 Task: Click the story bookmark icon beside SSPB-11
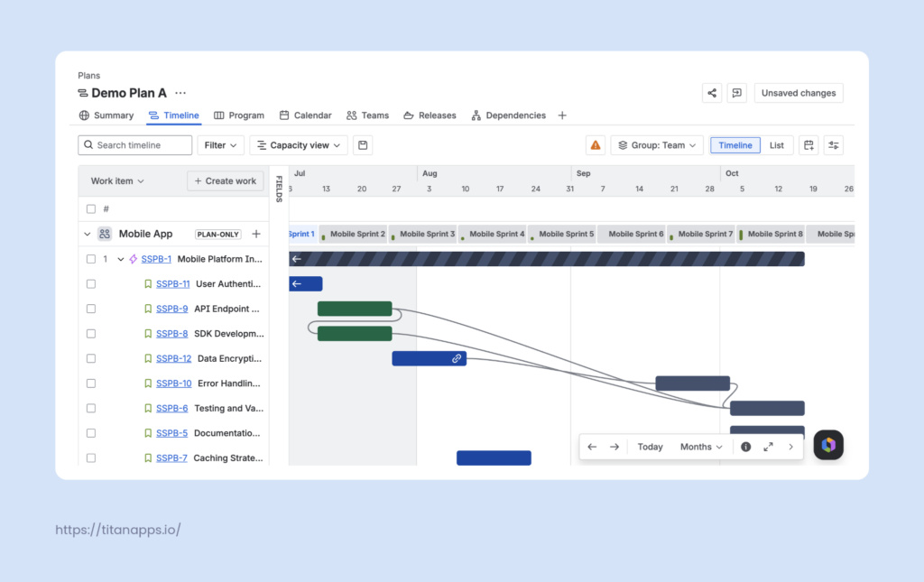pos(148,284)
